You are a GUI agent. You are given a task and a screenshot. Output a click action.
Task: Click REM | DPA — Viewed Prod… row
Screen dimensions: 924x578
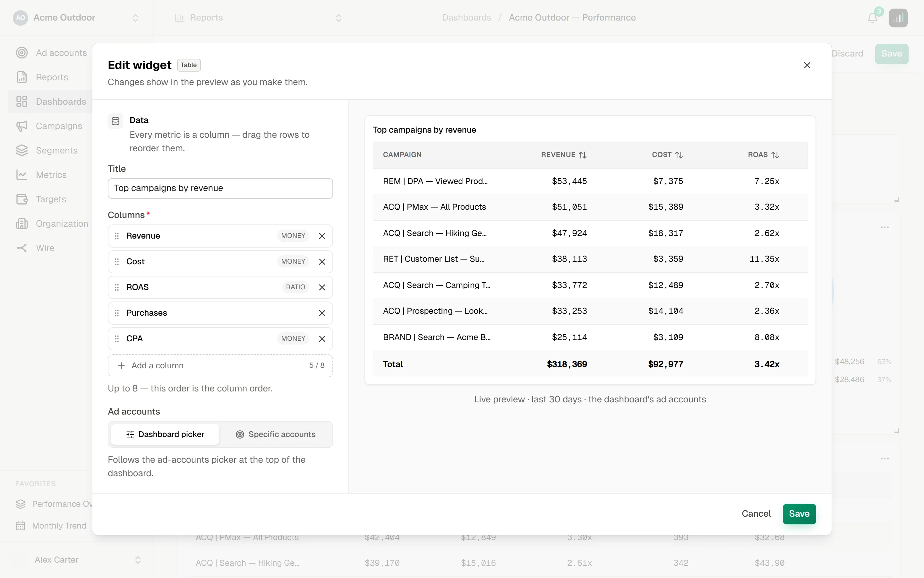[x=590, y=181]
